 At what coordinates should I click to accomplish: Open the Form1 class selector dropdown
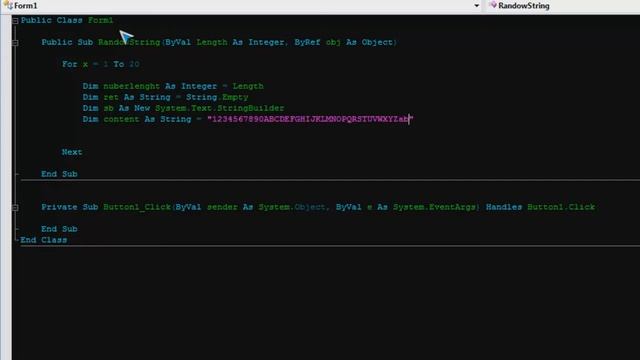coord(476,6)
